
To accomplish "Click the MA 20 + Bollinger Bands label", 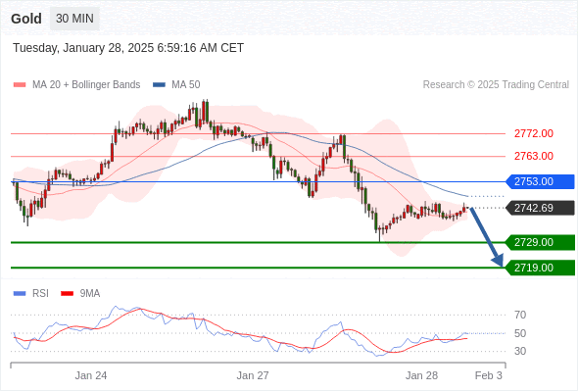I will tap(86, 85).
